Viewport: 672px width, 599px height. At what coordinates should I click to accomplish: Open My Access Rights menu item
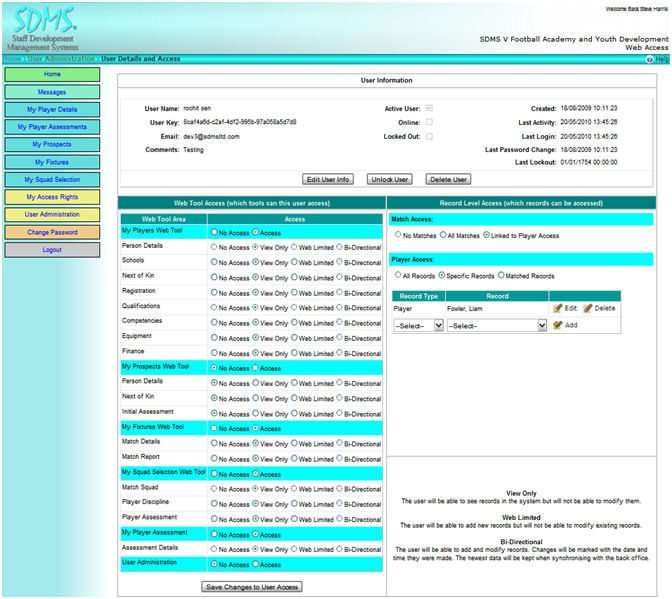click(52, 197)
